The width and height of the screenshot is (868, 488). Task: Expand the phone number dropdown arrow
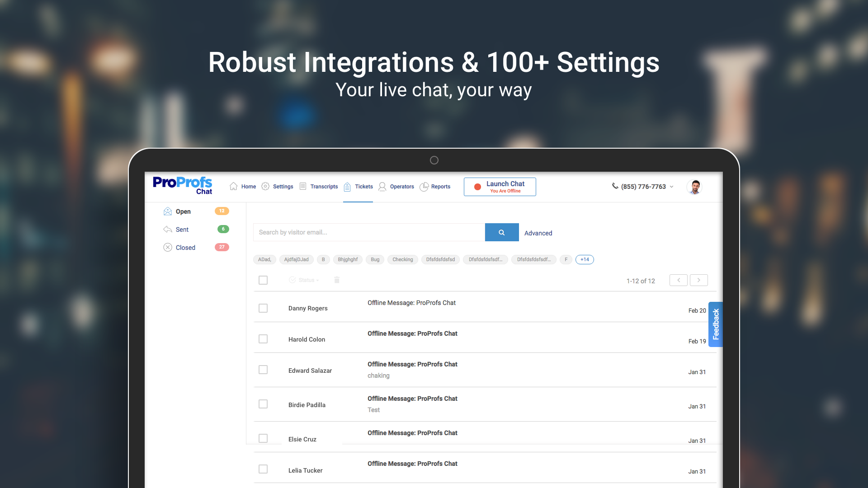[x=671, y=187]
